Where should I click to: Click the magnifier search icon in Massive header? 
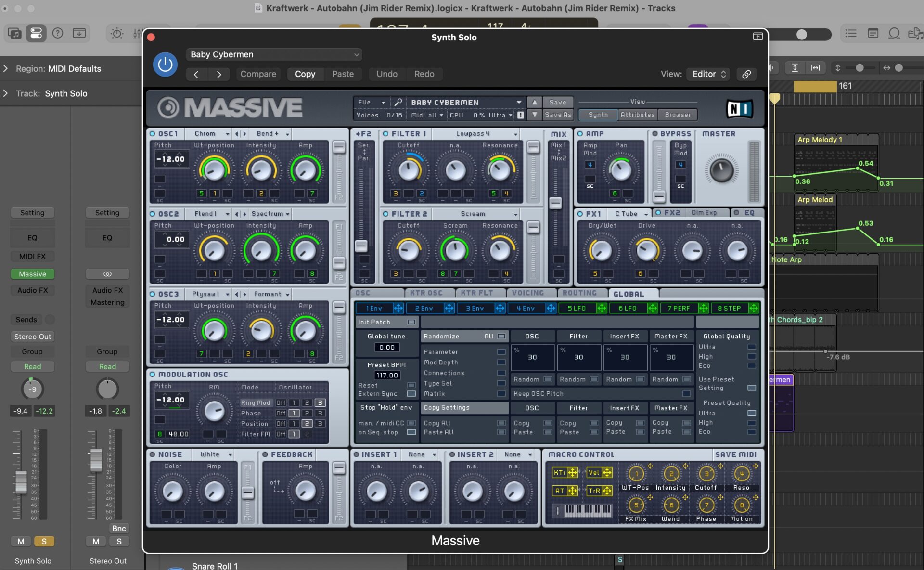click(398, 102)
